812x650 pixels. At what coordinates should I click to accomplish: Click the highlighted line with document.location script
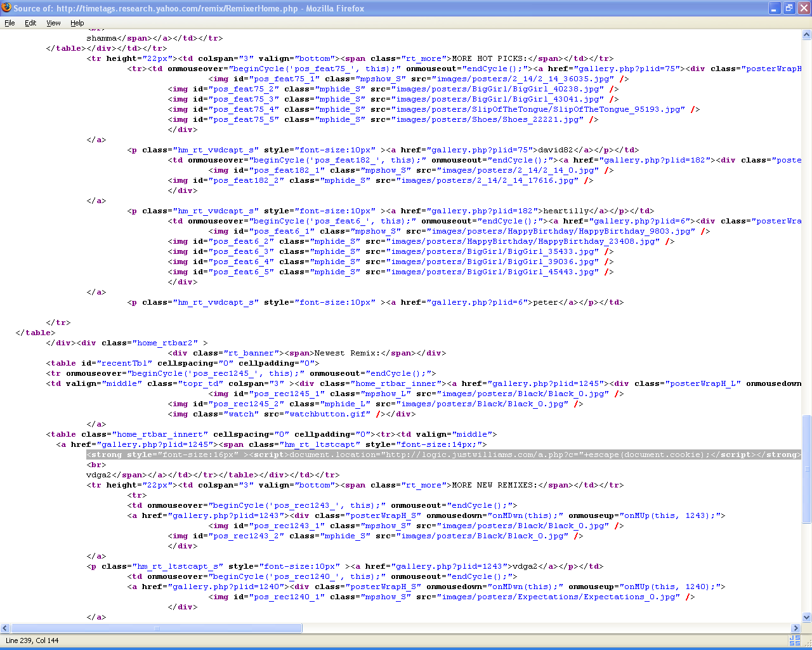coord(444,454)
